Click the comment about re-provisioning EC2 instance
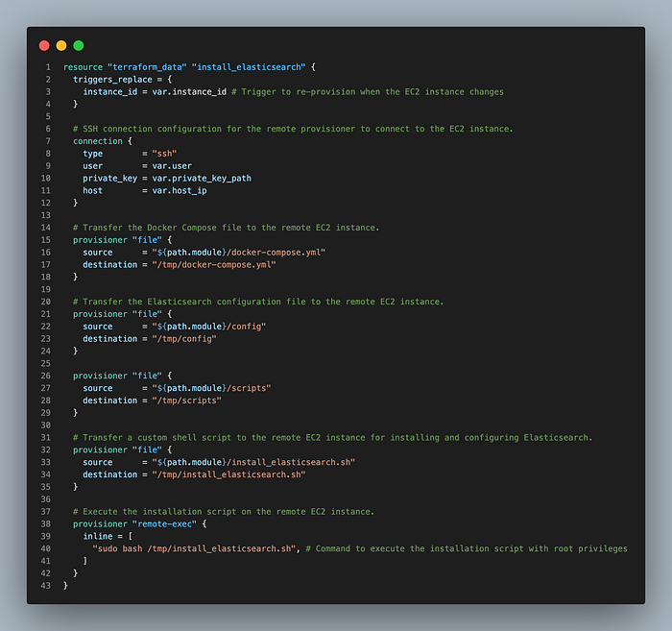 coord(368,92)
